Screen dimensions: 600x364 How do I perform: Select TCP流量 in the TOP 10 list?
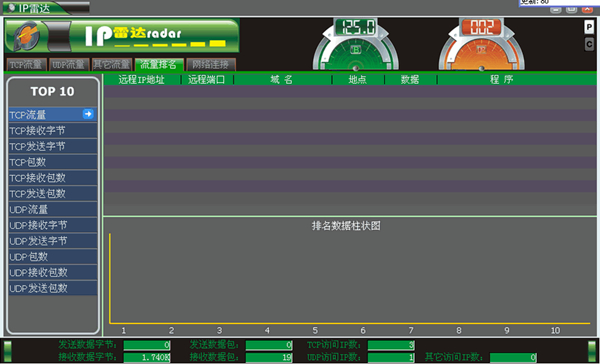tap(53, 114)
